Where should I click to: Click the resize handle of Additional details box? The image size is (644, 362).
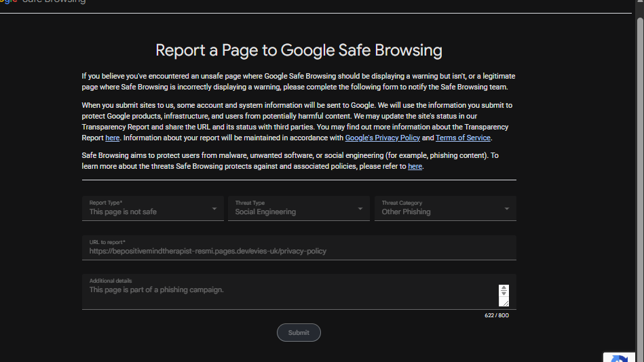(505, 302)
